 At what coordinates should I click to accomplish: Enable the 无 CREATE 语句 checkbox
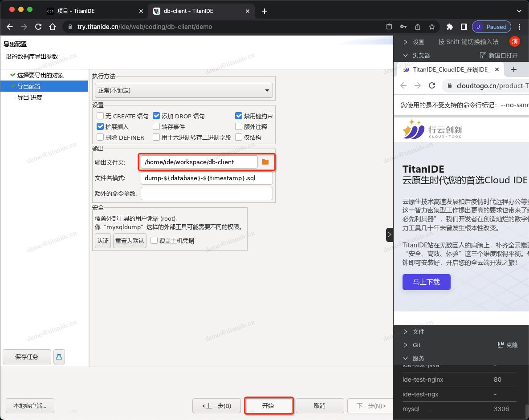click(x=100, y=116)
